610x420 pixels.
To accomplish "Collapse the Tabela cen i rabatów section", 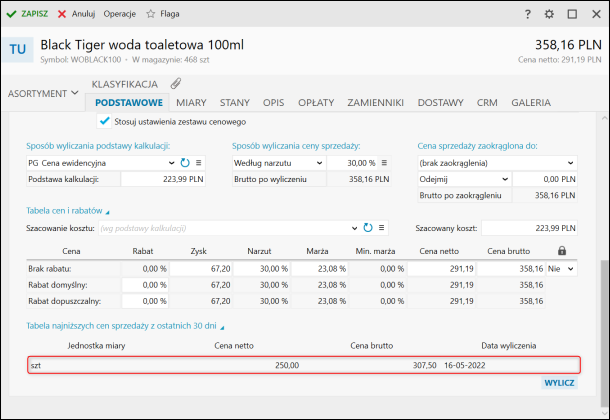I will coord(68,211).
